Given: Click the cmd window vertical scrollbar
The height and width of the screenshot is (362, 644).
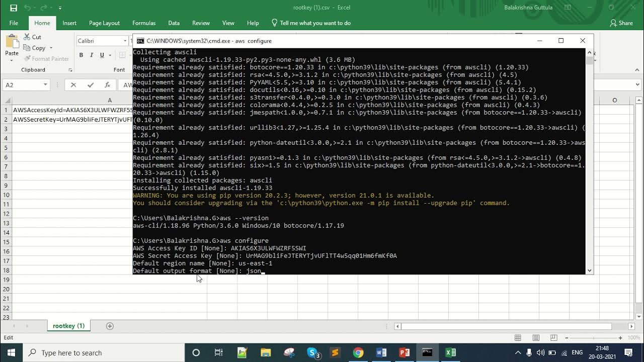Looking at the screenshot, I should click(x=589, y=60).
